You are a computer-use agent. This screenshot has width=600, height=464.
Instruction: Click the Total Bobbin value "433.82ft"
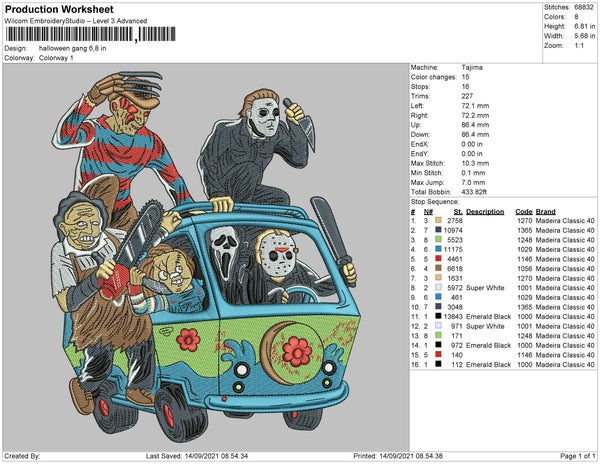(x=474, y=192)
